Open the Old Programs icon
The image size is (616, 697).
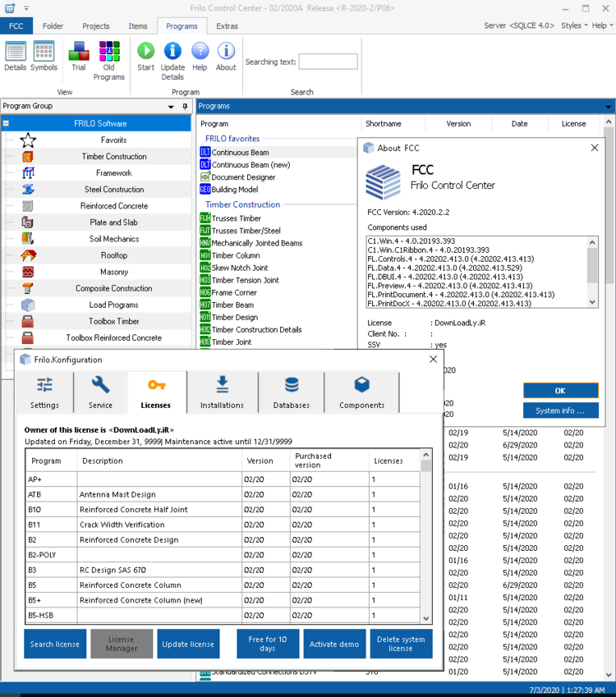pos(108,59)
